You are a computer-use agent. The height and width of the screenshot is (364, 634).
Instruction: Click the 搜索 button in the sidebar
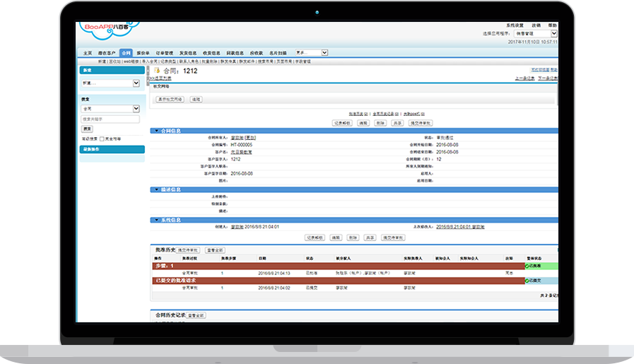click(88, 129)
